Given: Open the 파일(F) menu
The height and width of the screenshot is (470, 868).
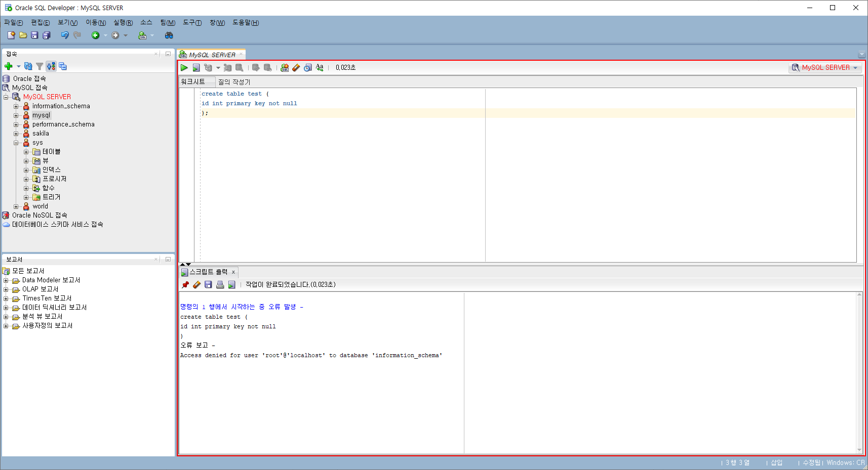Looking at the screenshot, I should 14,23.
